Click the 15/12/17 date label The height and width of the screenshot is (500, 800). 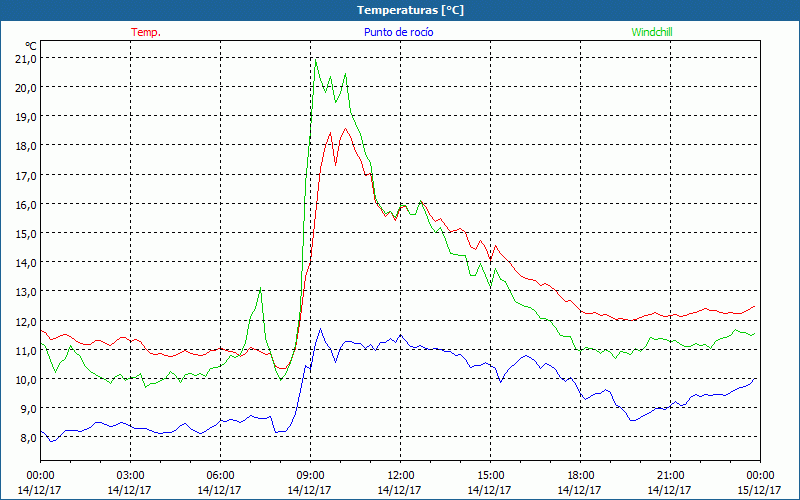[x=759, y=490]
